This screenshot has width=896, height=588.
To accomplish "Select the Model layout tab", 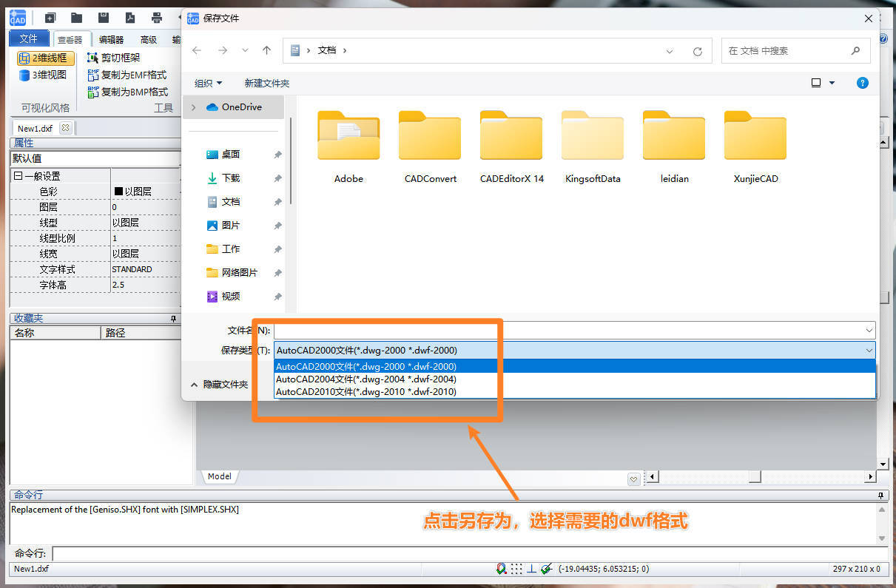I will (219, 476).
